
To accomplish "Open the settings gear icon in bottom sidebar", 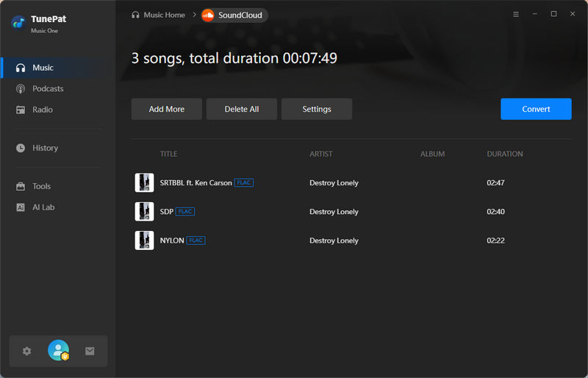I will point(27,352).
